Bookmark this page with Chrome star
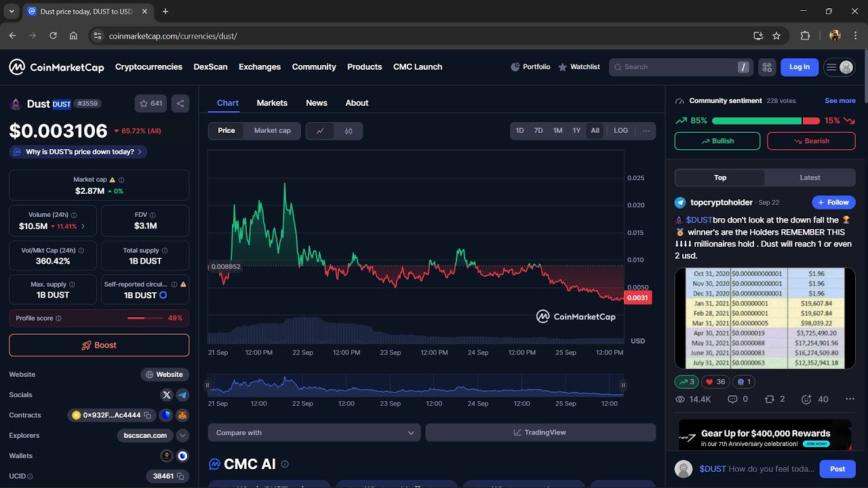 click(x=776, y=36)
